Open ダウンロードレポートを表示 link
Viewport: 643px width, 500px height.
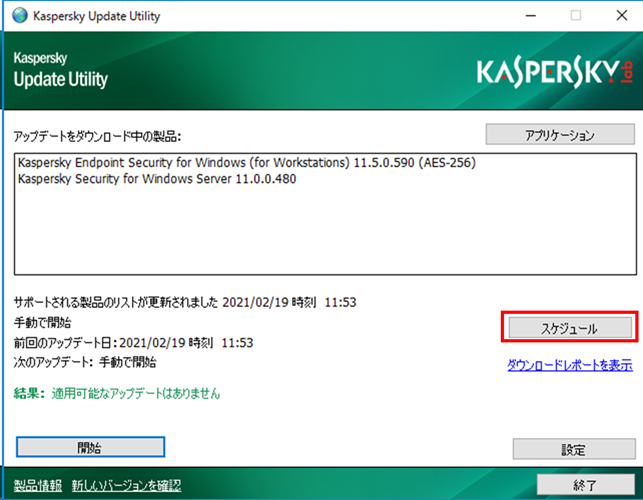click(x=570, y=365)
